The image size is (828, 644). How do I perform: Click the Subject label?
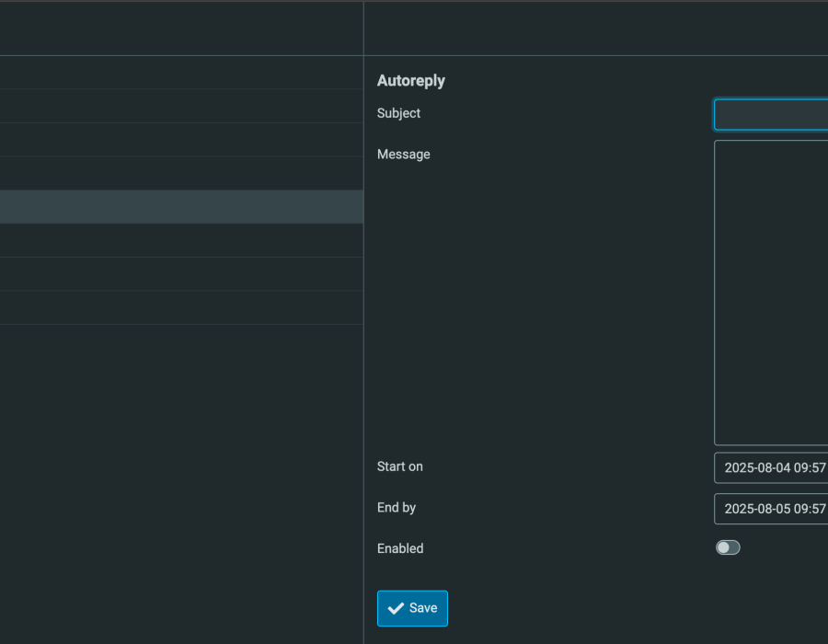coord(398,113)
